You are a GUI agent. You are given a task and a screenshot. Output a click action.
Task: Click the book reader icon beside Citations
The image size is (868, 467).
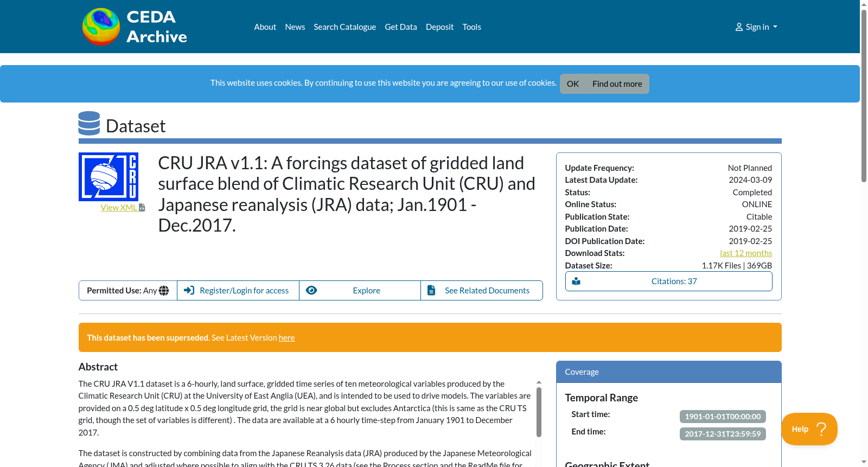pyautogui.click(x=576, y=282)
